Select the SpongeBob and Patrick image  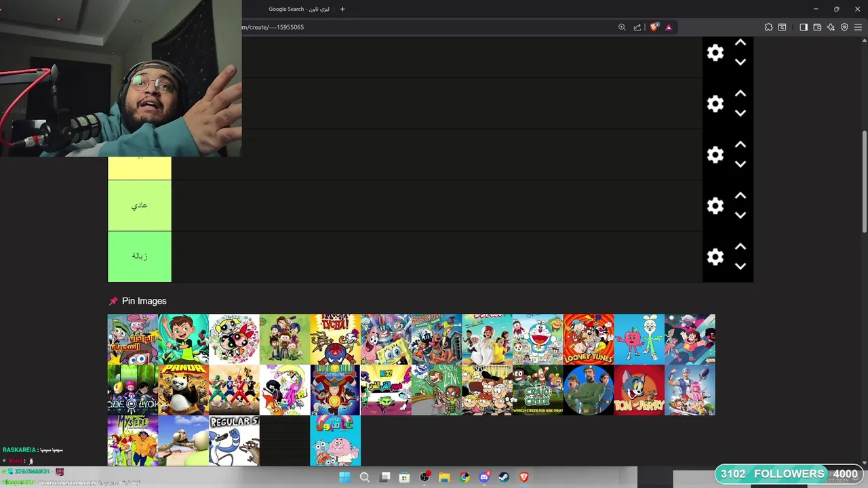point(386,339)
